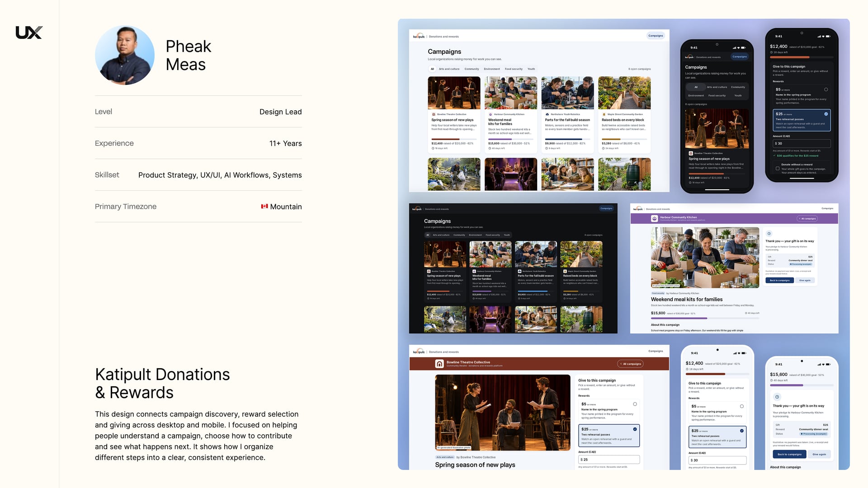Click the Harbour Community Kitchen logo in the purple header
The height and width of the screenshot is (488, 868).
click(x=654, y=218)
